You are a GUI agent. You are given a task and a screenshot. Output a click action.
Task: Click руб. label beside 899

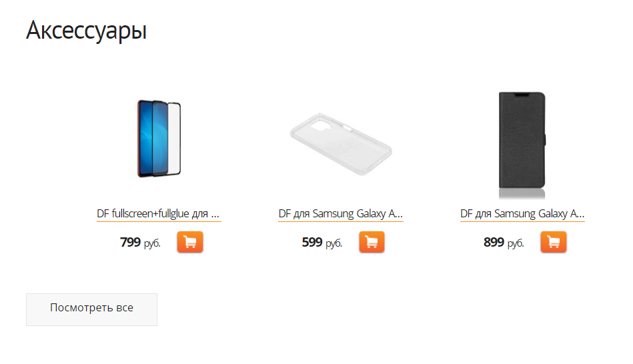[516, 243]
